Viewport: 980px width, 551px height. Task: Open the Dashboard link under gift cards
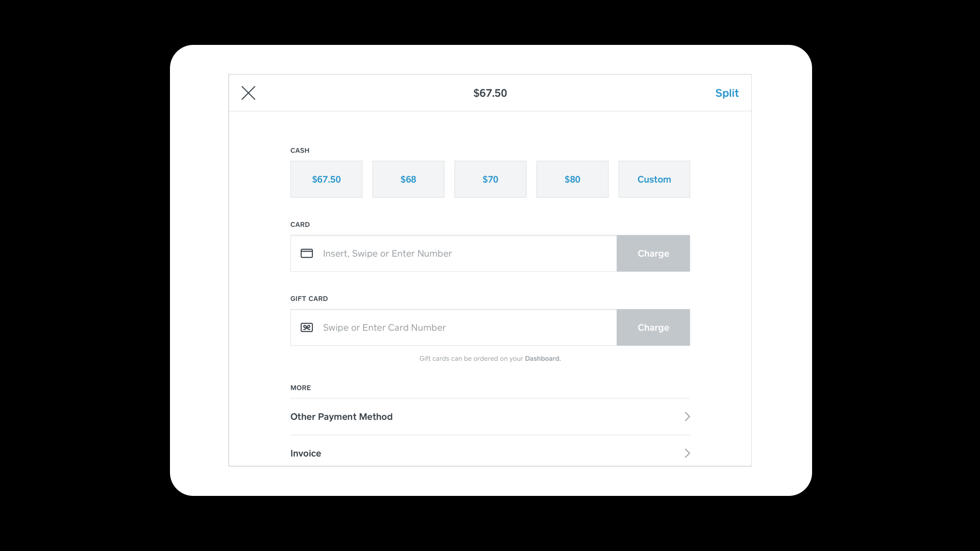(x=543, y=359)
